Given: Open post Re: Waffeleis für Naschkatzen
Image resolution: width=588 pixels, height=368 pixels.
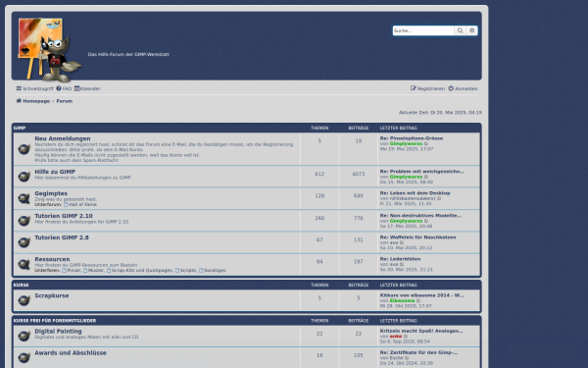Looking at the screenshot, I should point(417,237).
